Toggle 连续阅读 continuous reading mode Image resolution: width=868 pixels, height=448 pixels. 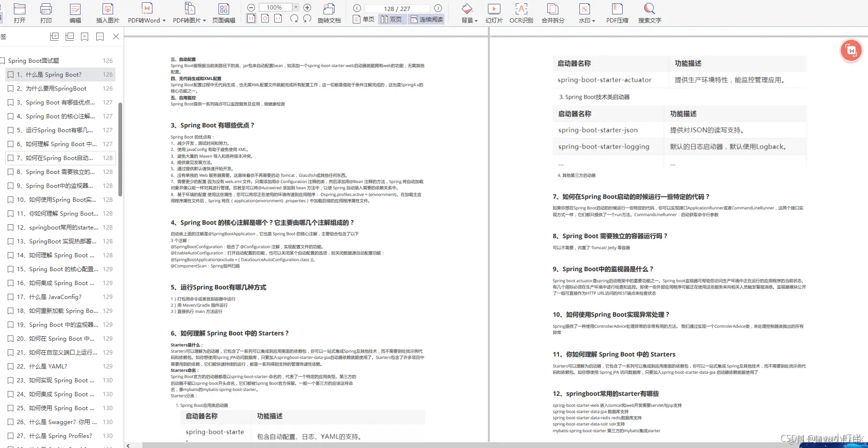click(426, 19)
